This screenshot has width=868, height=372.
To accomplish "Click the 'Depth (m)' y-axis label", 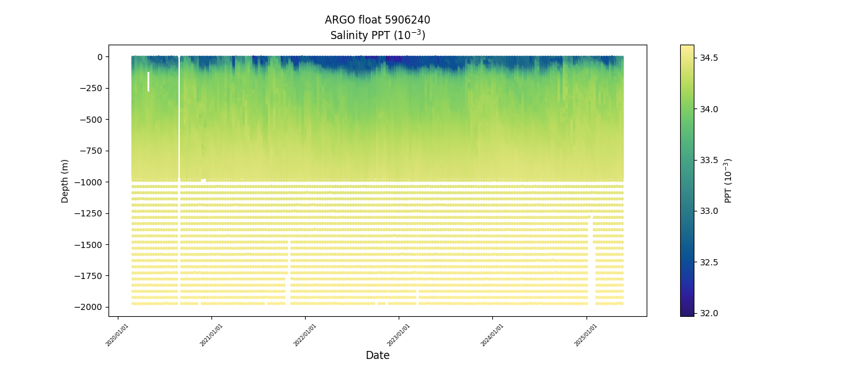I will point(65,180).
